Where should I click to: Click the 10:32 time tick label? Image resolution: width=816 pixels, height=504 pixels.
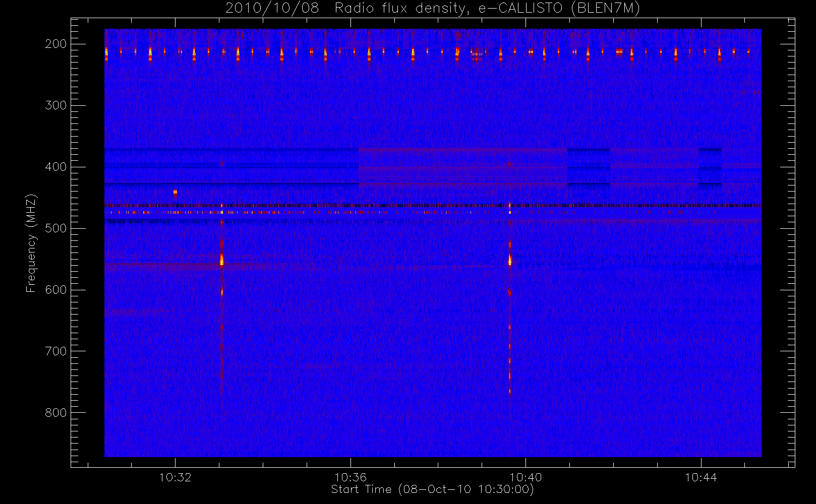175,477
